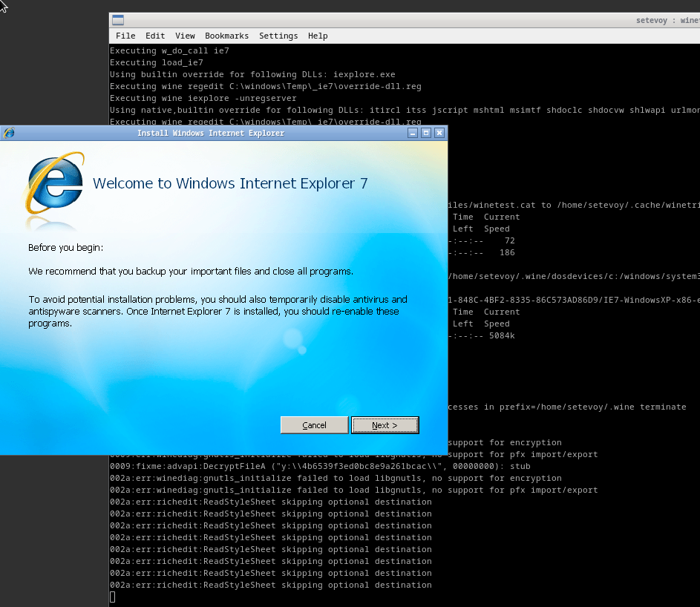Click the Internet Explorer icon in installer title bar
The image size is (700, 607).
[x=8, y=133]
